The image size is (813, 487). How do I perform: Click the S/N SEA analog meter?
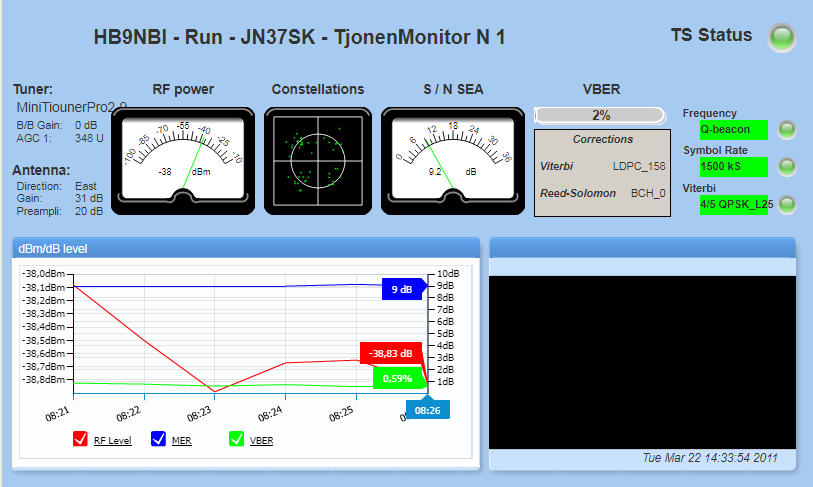tap(453, 159)
